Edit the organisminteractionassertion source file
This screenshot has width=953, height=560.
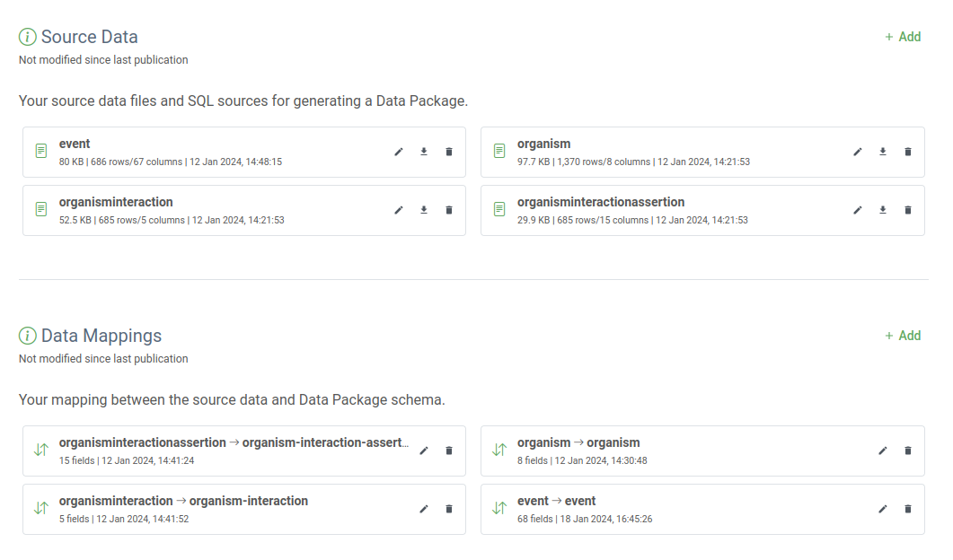(x=858, y=210)
